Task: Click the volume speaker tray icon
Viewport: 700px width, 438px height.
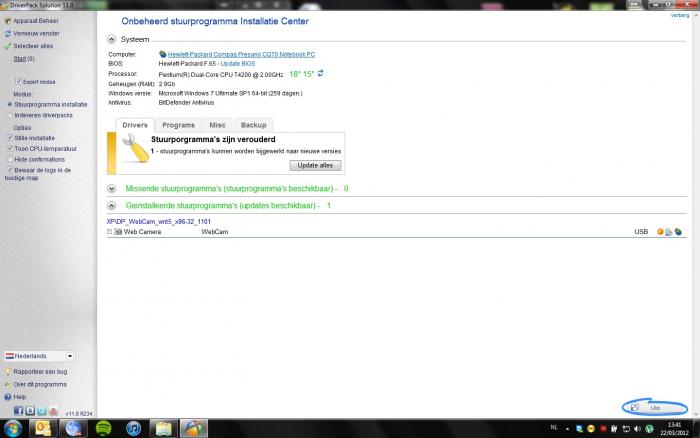Action: [637, 429]
